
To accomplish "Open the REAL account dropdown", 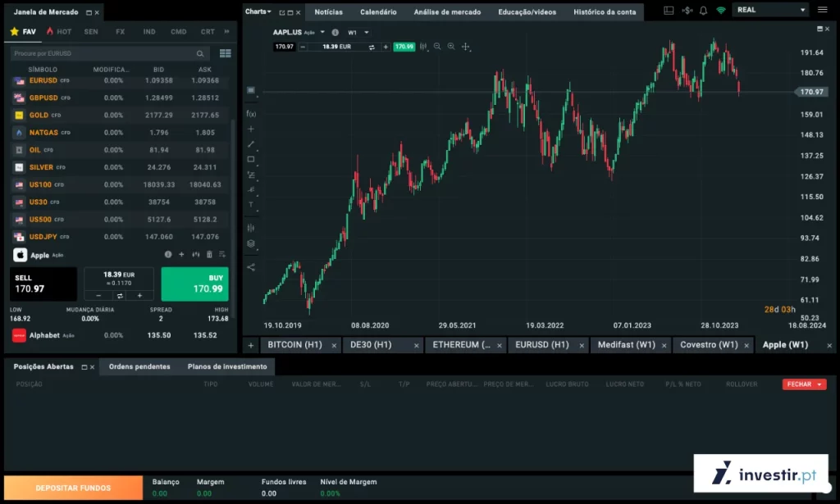I will point(770,10).
